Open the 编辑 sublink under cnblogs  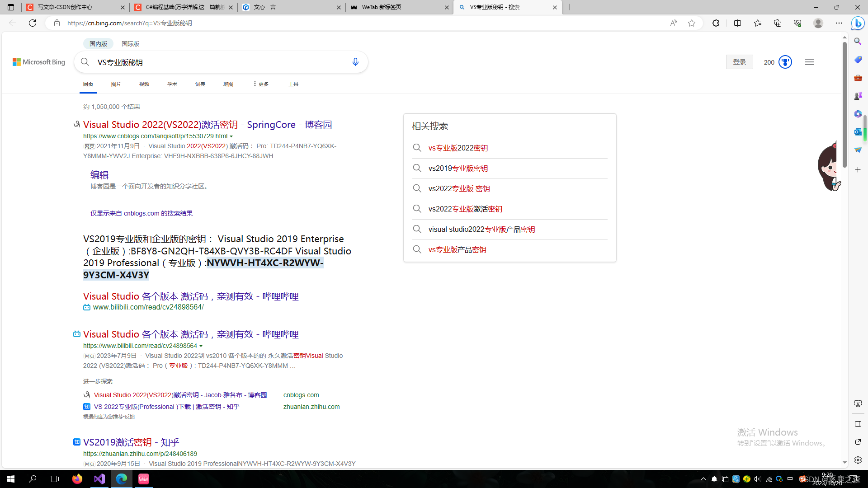pyautogui.click(x=99, y=175)
